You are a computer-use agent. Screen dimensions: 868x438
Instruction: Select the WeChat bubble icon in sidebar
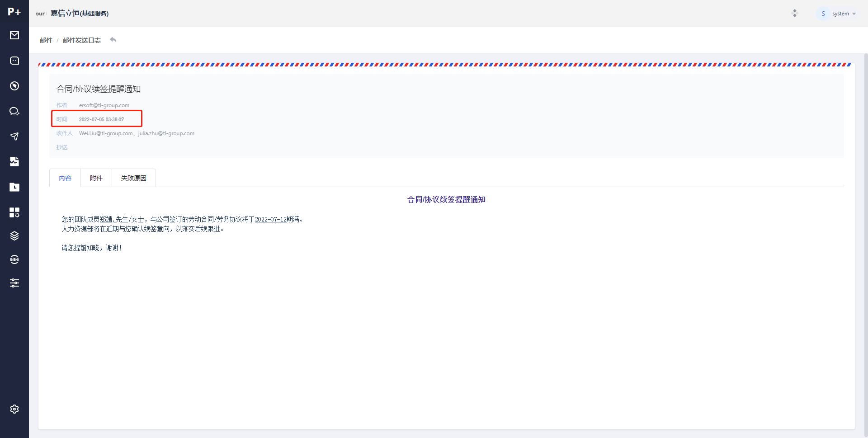(x=14, y=111)
